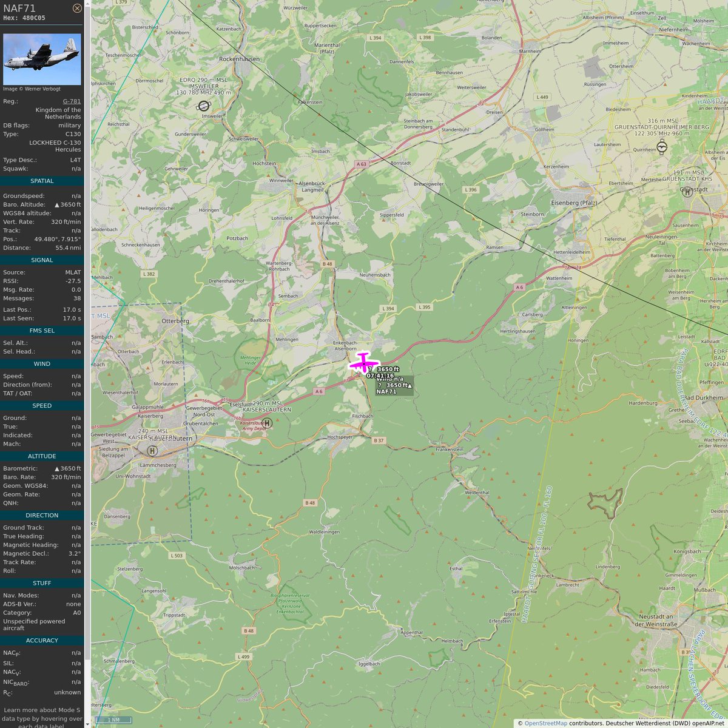Open the C-130 Hercules aircraft photo
The width and height of the screenshot is (728, 728).
pos(42,59)
